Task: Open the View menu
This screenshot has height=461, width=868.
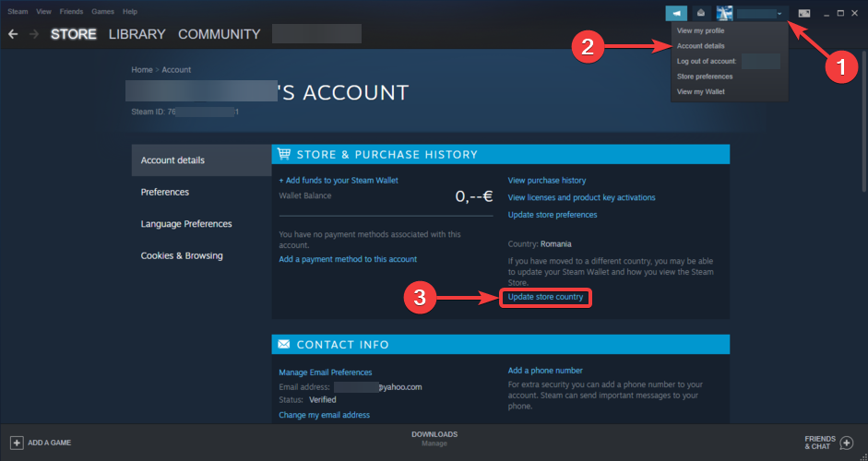Action: [43, 12]
